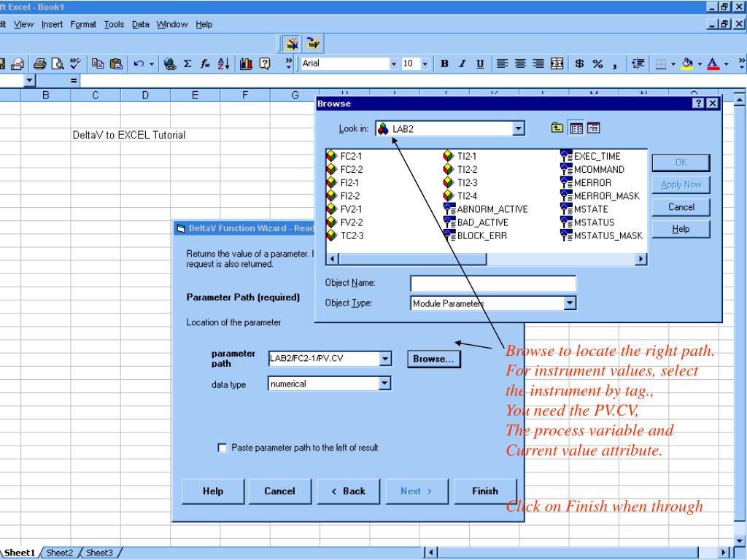Launch the Chart Wizard icon
747x560 pixels.
coord(246,64)
